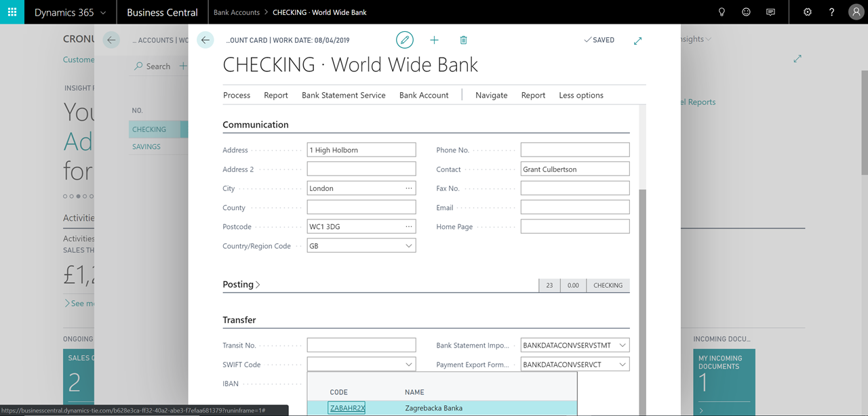
Task: Open help via the question mark icon
Action: click(x=831, y=12)
